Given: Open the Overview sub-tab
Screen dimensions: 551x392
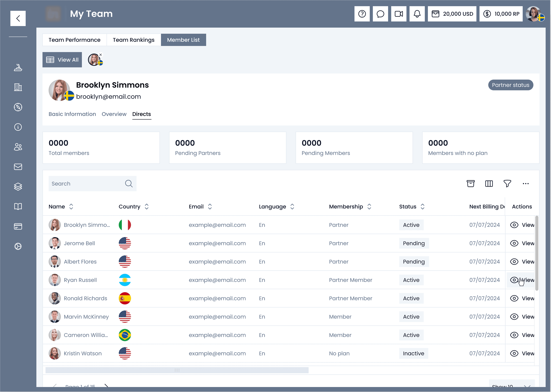Looking at the screenshot, I should (x=114, y=114).
